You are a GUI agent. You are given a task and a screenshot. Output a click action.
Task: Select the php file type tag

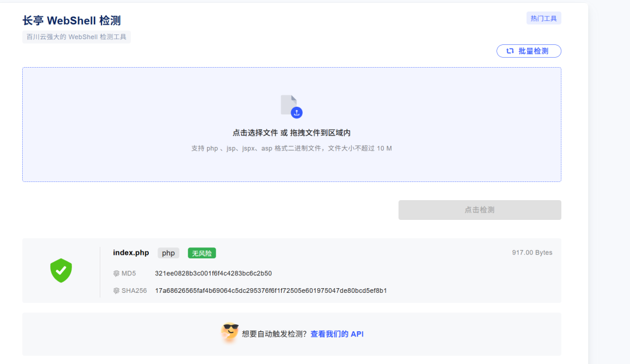[168, 253]
